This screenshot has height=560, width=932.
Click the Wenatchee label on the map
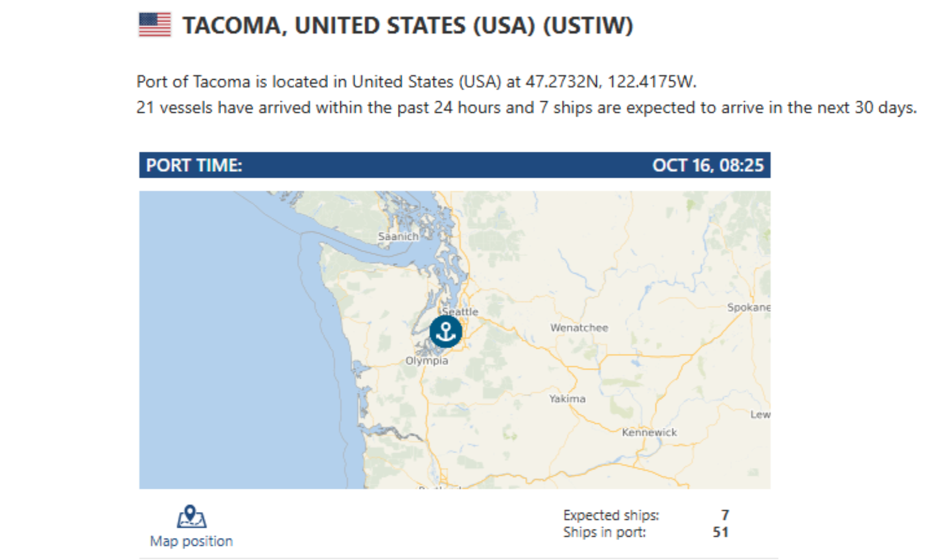pyautogui.click(x=579, y=328)
